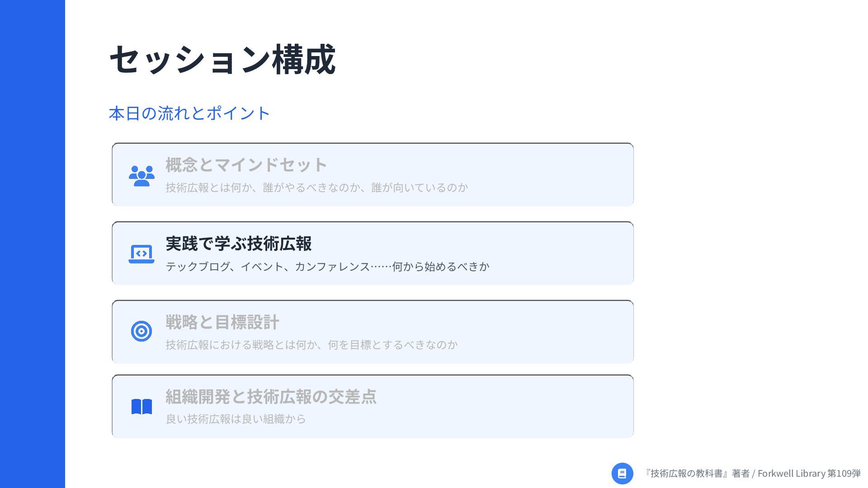Viewport: 868px width, 488px height.
Task: Click the 良い技術広報は良い組織から text
Action: [236, 419]
